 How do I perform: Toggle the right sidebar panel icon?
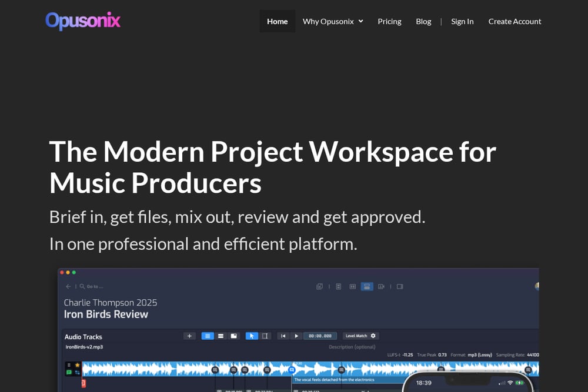(400, 286)
